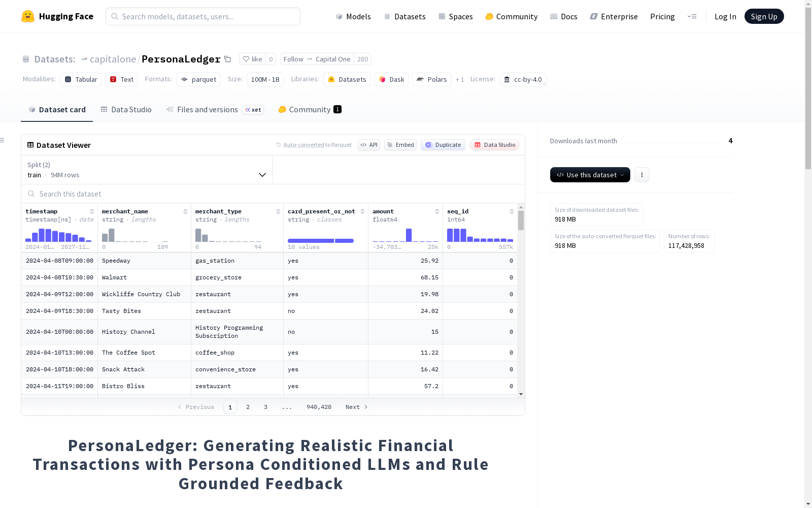Viewport: 812px width, 508px height.
Task: Duplicate the dataset
Action: click(443, 145)
